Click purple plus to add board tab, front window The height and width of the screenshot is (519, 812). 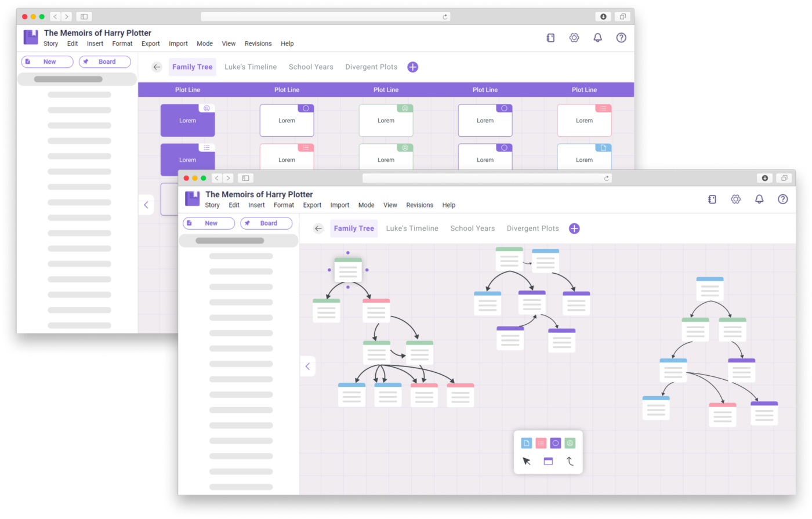click(x=574, y=228)
